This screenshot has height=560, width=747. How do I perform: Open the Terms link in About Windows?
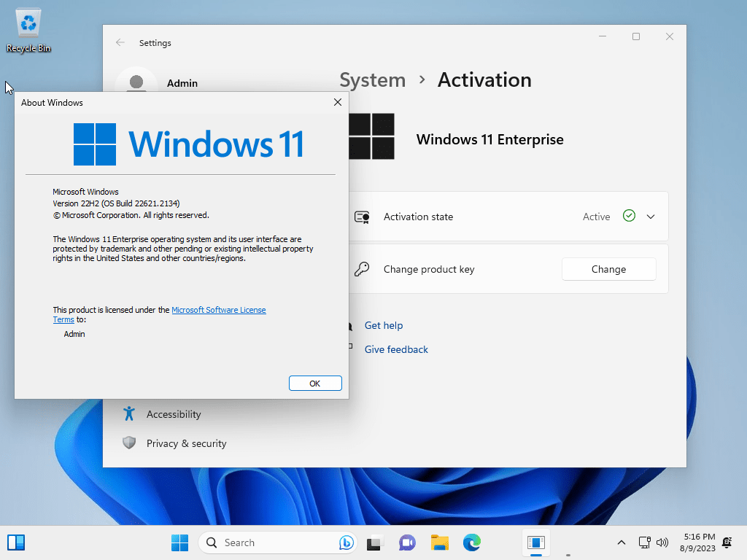[63, 319]
